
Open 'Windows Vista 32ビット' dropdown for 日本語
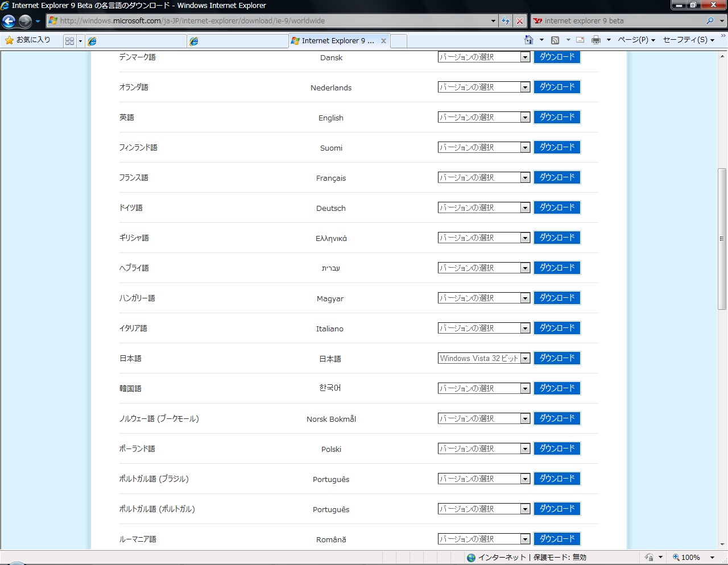click(484, 358)
